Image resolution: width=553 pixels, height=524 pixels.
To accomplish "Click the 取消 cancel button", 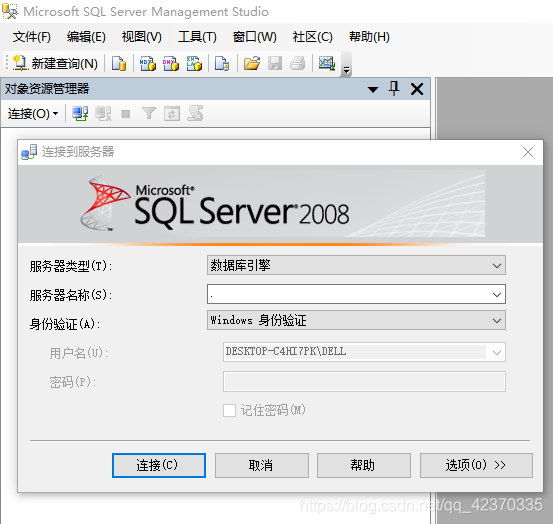I will click(x=262, y=465).
